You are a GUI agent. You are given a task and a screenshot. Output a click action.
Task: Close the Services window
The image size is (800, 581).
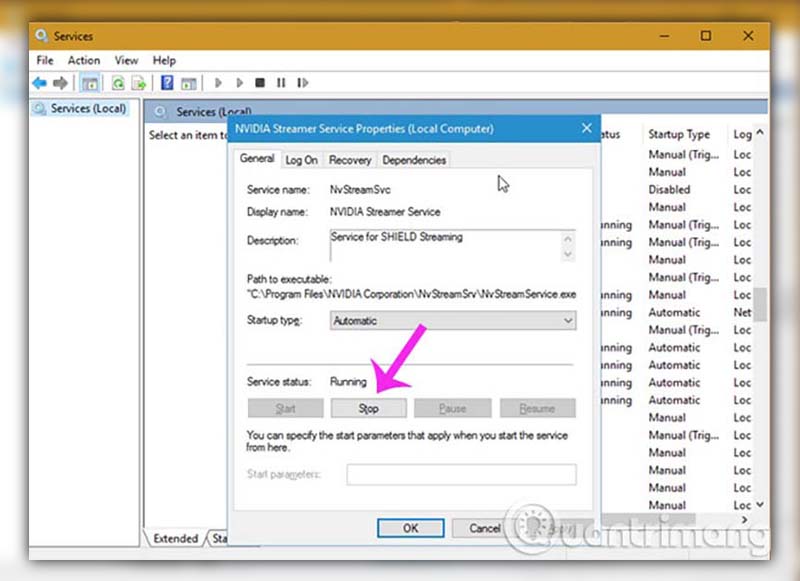(x=748, y=36)
